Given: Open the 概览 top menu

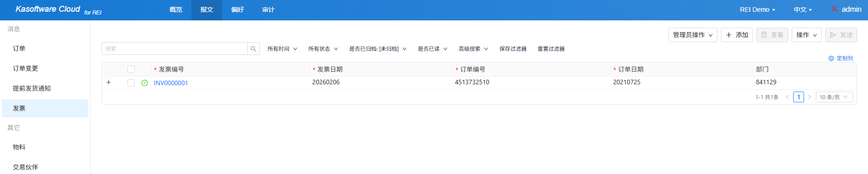Looking at the screenshot, I should point(176,10).
